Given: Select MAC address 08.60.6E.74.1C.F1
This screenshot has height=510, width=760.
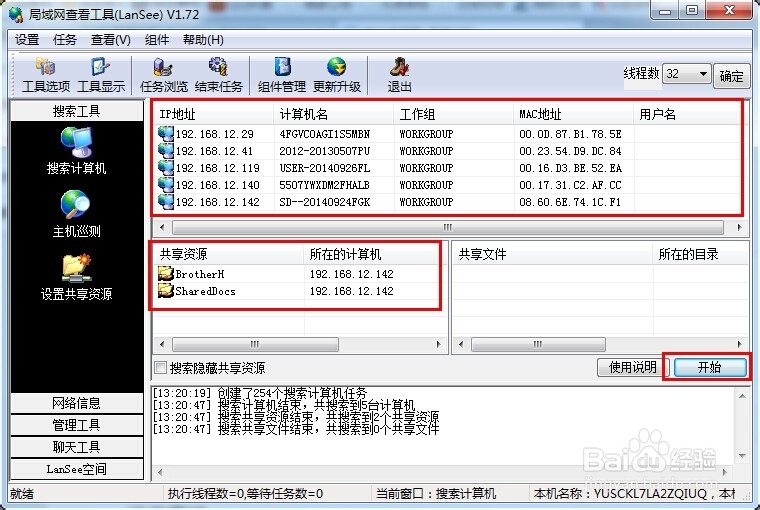Looking at the screenshot, I should pos(570,202).
